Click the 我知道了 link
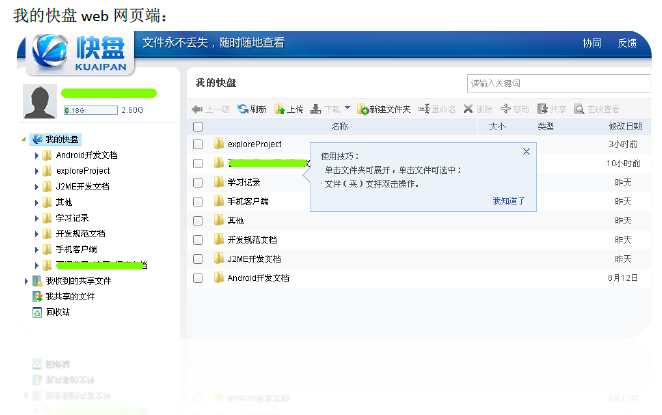The image size is (662, 415). point(509,201)
